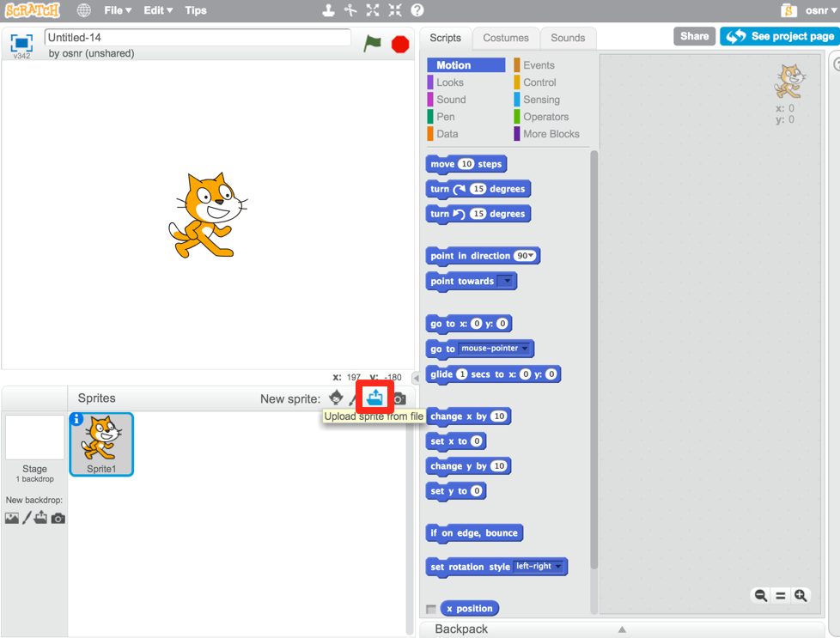Screen dimensions: 840x638
Task: Expand the Backpack panel
Action: [x=622, y=629]
